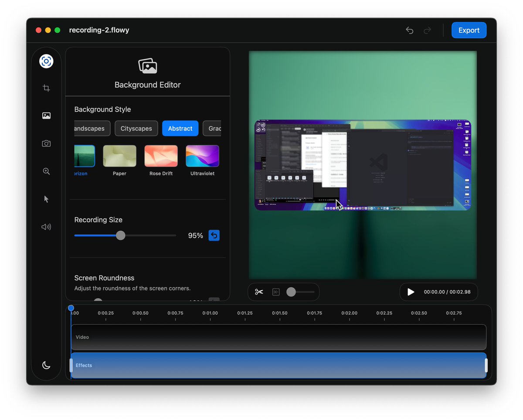Click the recording preview in canvas

[x=363, y=165]
